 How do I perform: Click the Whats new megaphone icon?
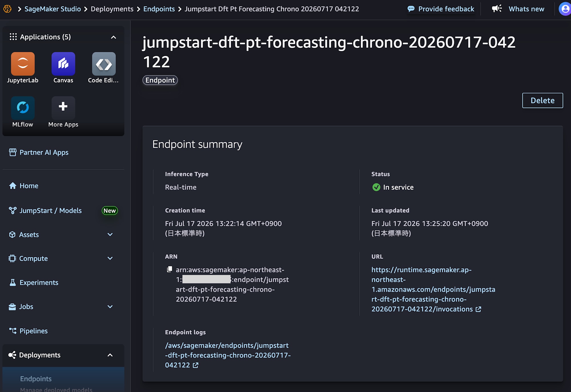(x=497, y=9)
